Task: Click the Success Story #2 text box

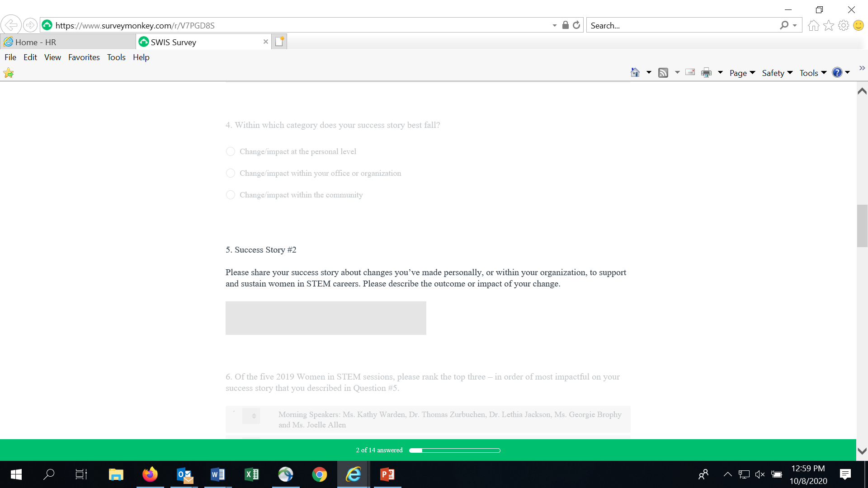Action: tap(325, 318)
